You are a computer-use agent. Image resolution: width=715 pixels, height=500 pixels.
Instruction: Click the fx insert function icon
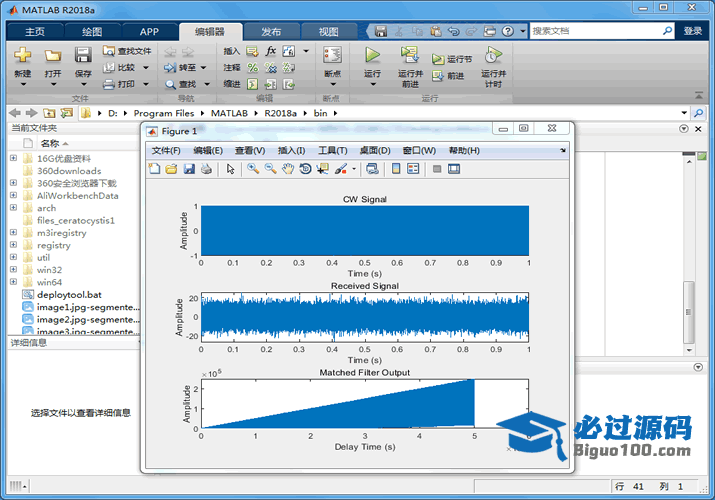(x=271, y=51)
